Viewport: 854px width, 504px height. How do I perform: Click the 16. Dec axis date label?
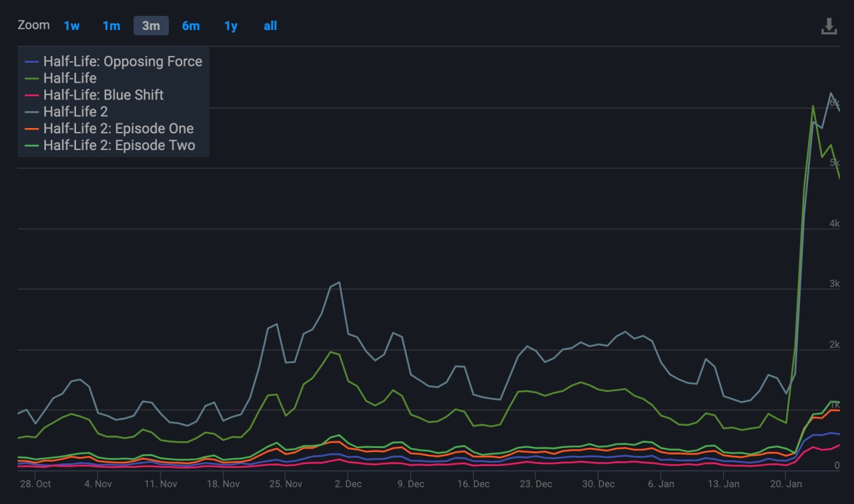[473, 484]
